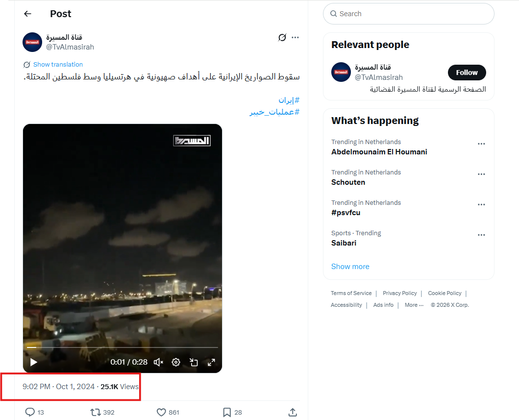
Task: Follow the @TvAlmasirah account
Action: click(x=467, y=73)
